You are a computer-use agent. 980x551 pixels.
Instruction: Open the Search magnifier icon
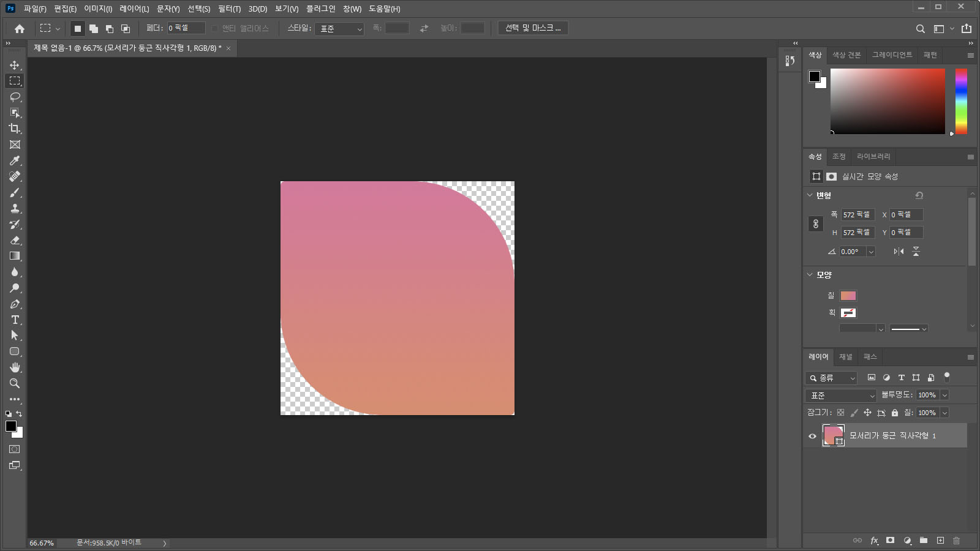[920, 29]
